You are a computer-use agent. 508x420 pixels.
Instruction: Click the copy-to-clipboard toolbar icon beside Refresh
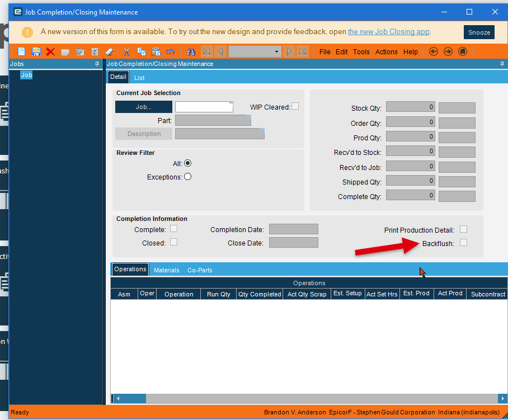pos(80,52)
